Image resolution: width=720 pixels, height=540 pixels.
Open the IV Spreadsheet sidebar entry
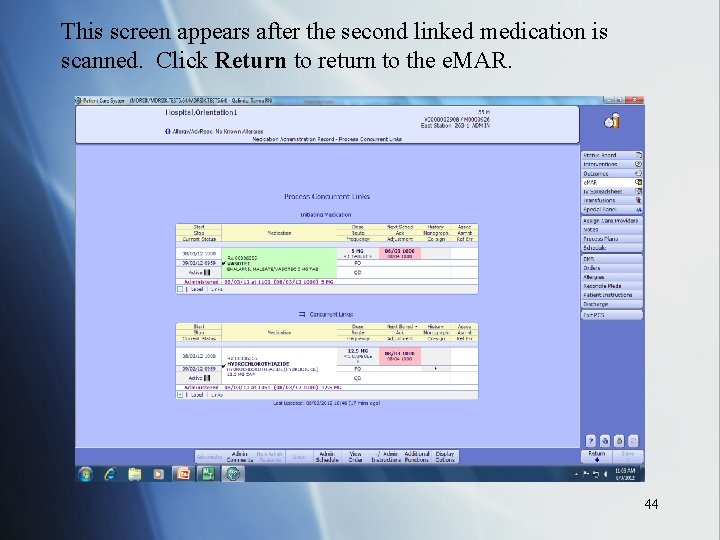[x=612, y=191]
